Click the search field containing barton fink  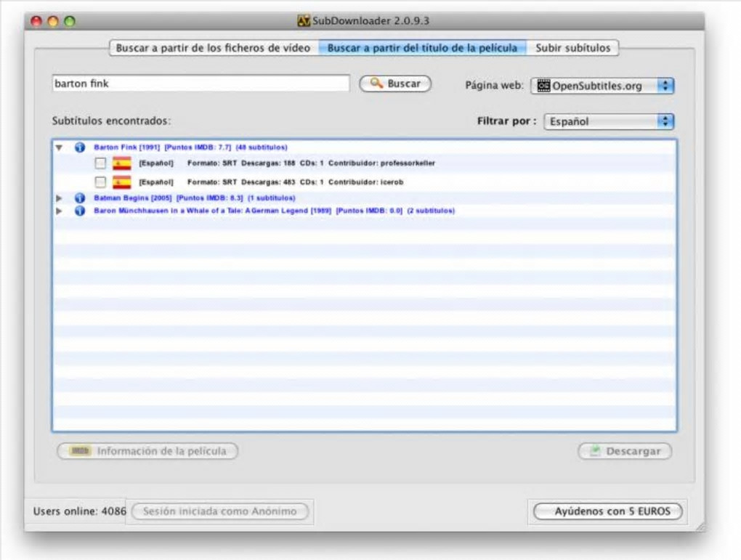[x=201, y=84]
